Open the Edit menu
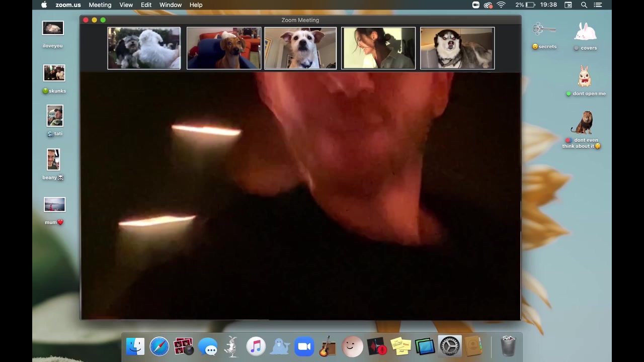 pos(146,5)
